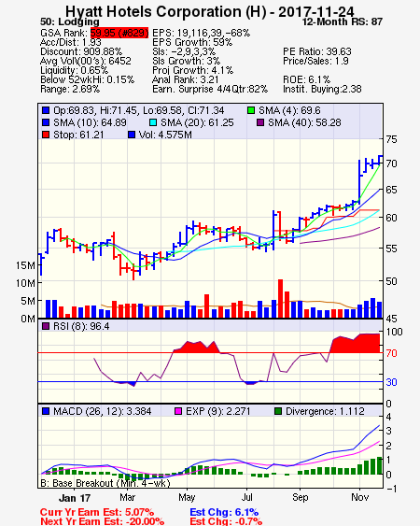
Task: Click the 'May' x-axis label
Action: (x=187, y=497)
